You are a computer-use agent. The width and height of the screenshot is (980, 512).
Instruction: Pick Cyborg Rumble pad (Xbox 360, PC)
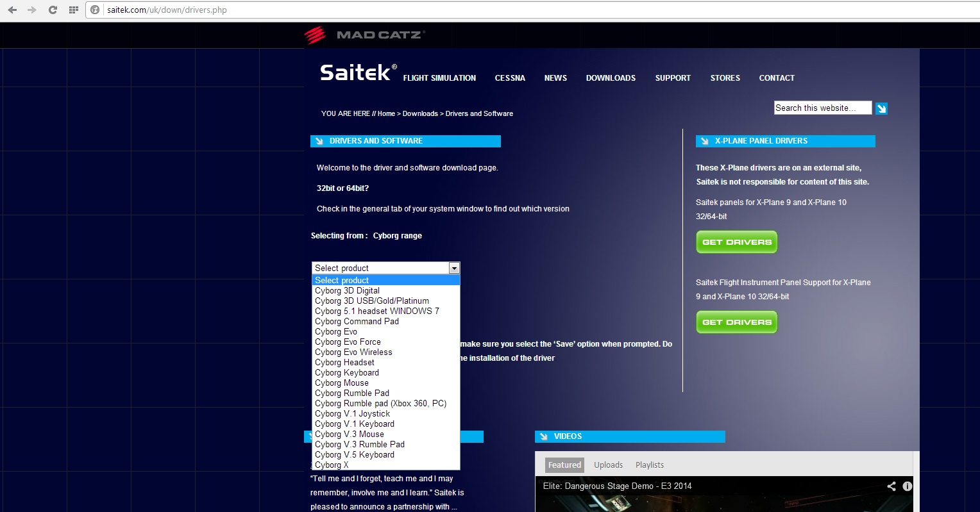click(x=386, y=403)
